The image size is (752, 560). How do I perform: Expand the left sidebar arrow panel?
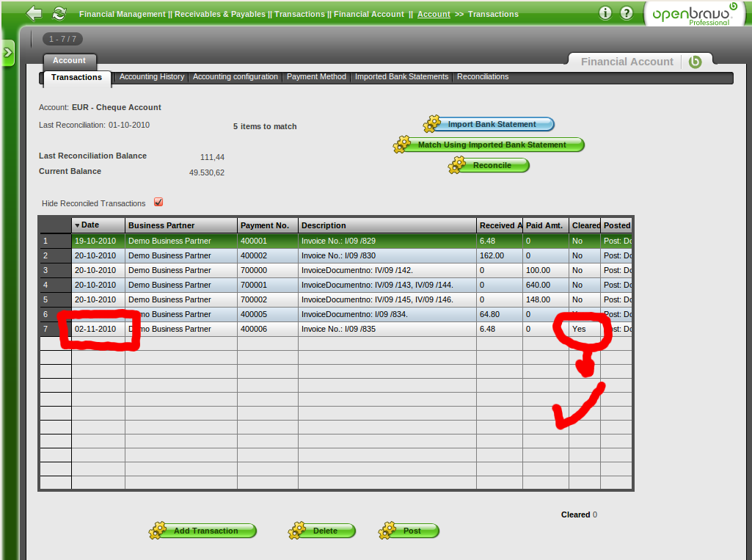8,53
